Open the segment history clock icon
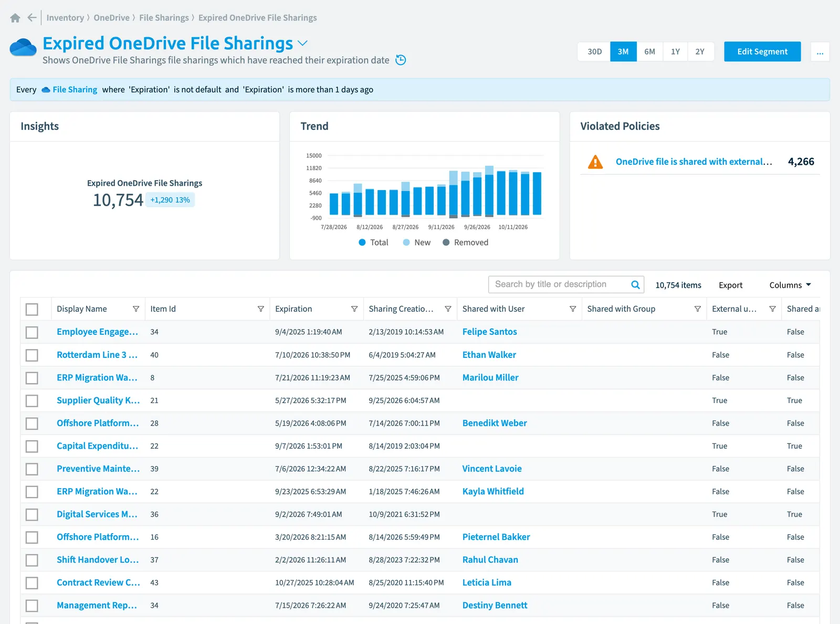840x624 pixels. [x=401, y=60]
